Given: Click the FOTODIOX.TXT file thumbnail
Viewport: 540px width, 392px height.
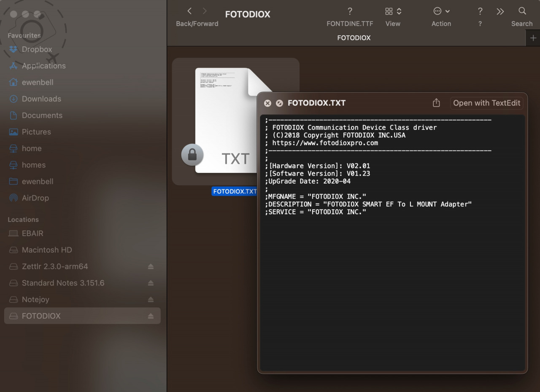Looking at the screenshot, I should click(x=226, y=120).
